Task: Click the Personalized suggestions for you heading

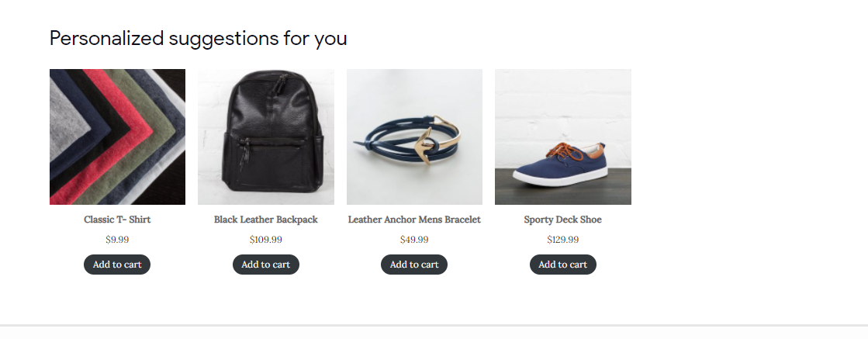Action: pos(199,38)
